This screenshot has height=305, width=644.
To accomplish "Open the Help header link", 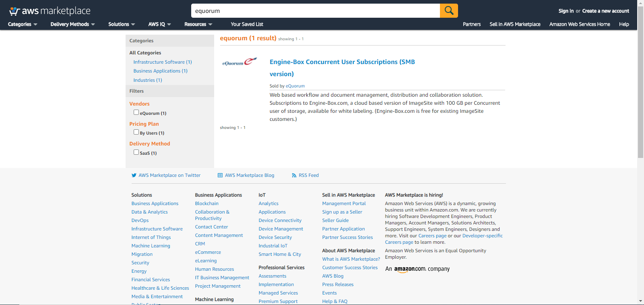I will pyautogui.click(x=624, y=24).
